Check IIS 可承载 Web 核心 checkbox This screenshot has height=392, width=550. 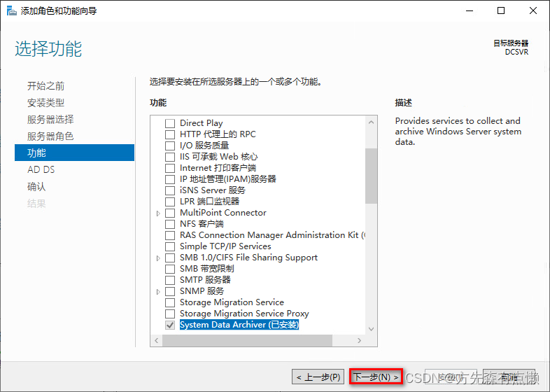[170, 157]
